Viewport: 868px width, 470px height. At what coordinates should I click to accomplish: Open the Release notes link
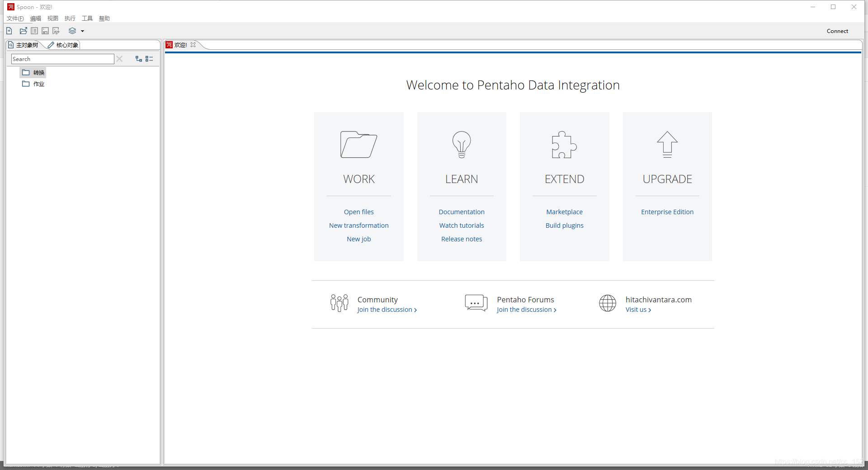pos(462,239)
